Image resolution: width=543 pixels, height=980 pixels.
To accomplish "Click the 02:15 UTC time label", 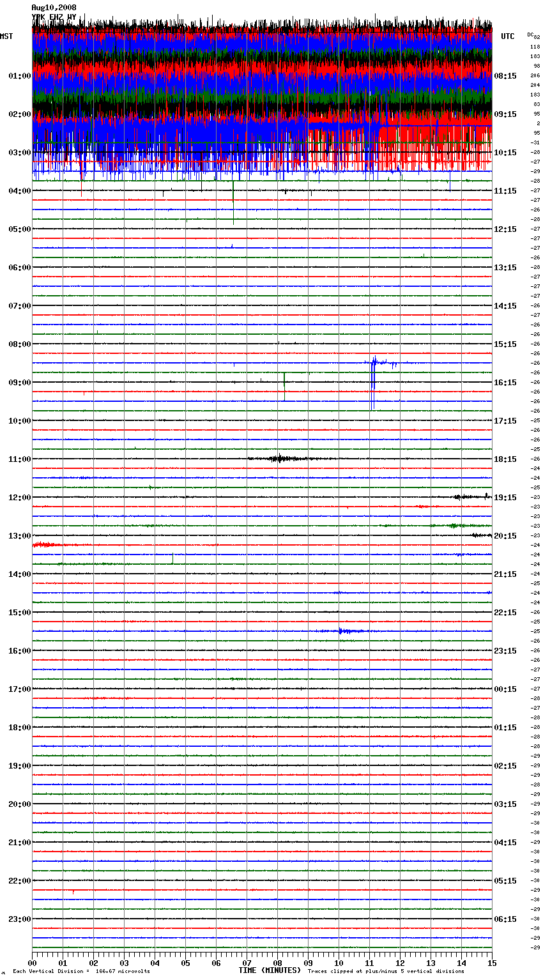I will (505, 766).
